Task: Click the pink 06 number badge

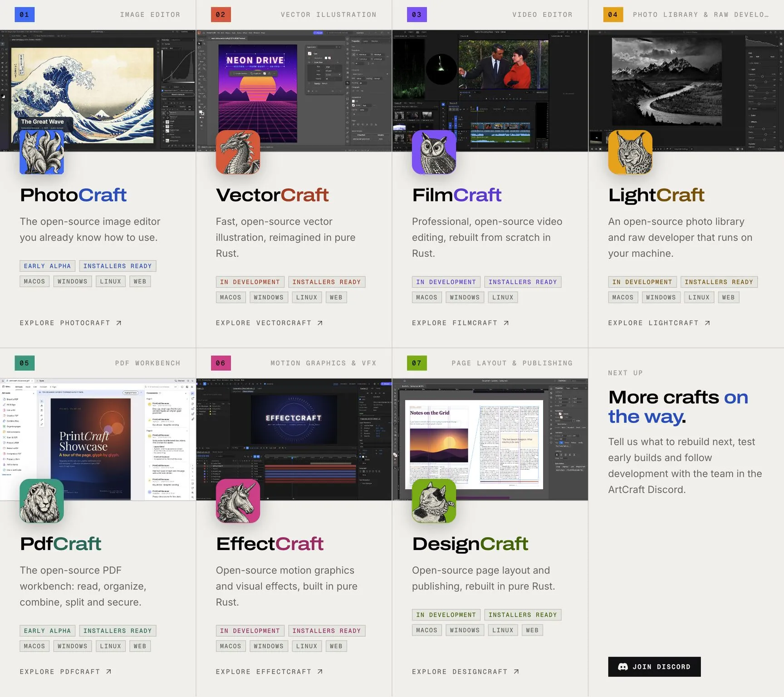Action: point(221,363)
